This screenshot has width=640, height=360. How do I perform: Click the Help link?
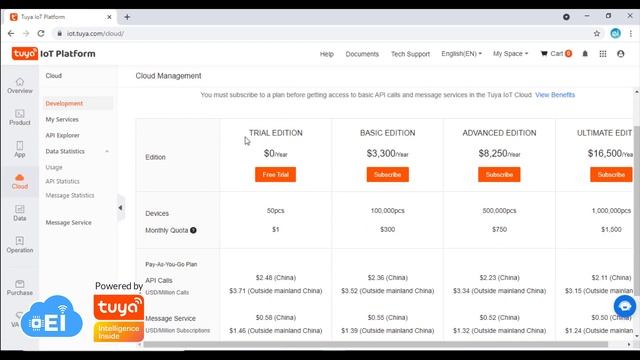point(327,54)
